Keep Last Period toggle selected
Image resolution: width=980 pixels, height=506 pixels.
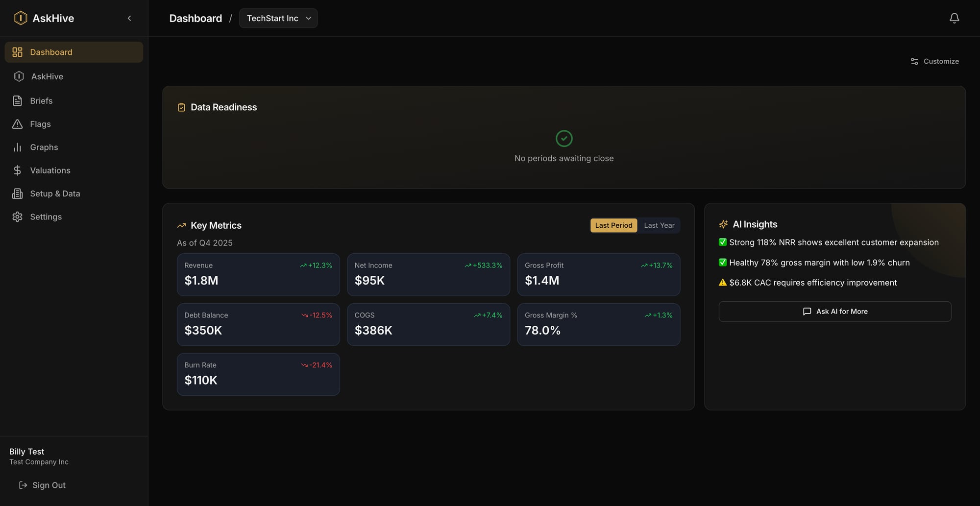click(x=613, y=225)
